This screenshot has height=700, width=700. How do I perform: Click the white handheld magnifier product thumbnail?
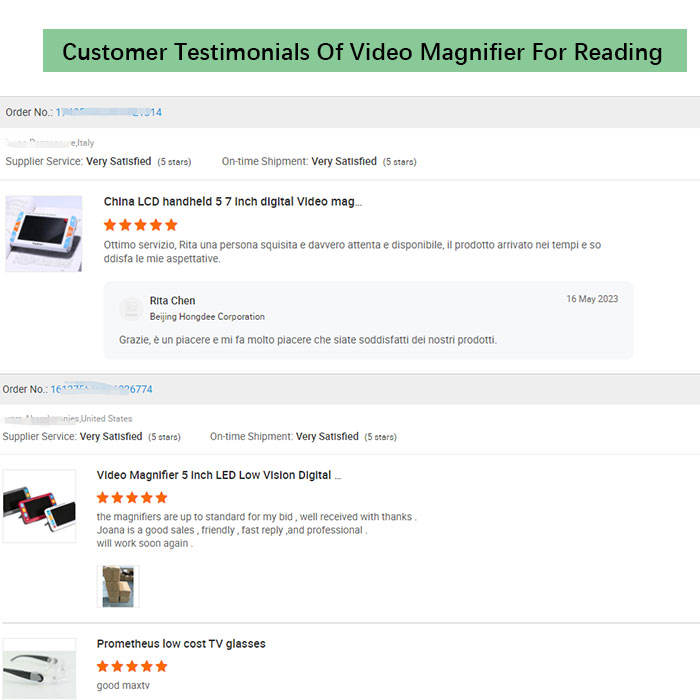click(x=43, y=234)
